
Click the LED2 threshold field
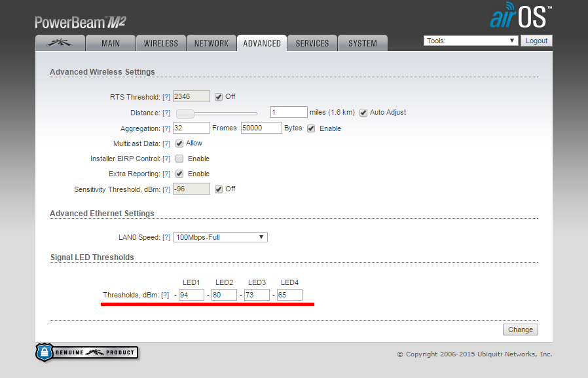[224, 295]
